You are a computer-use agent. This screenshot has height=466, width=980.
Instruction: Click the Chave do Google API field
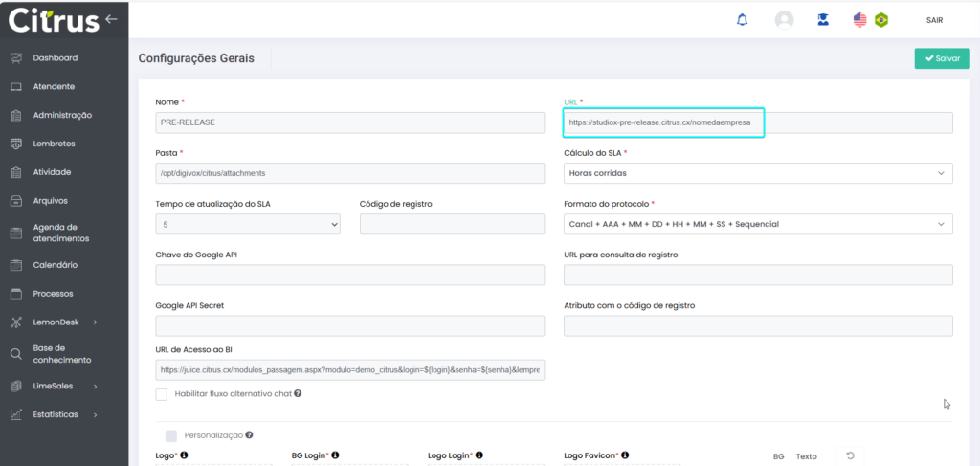tap(349, 276)
